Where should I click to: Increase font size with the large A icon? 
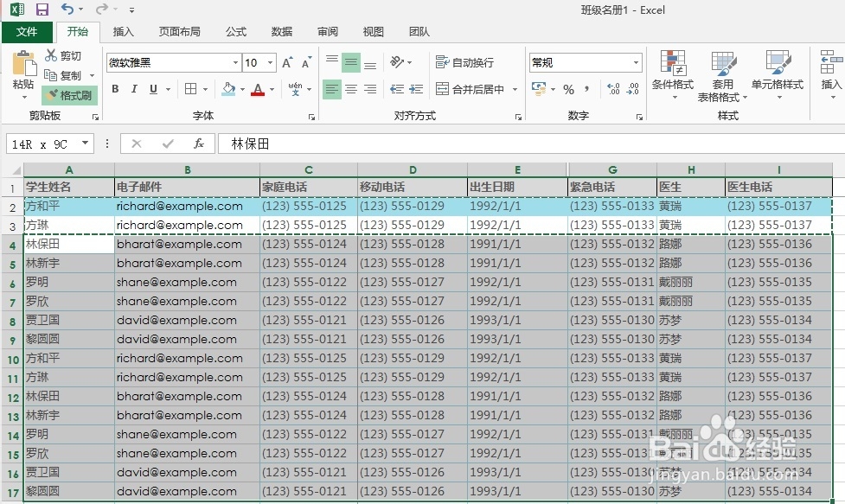point(287,63)
